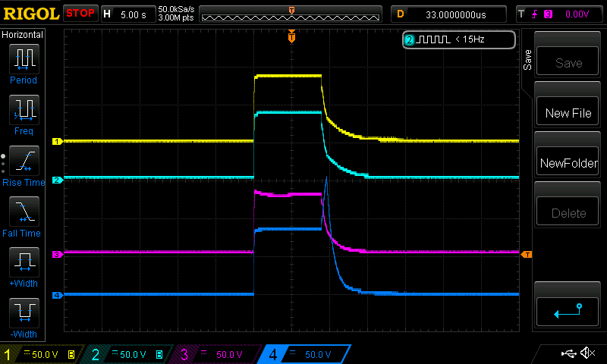
Task: Click channel 3 magenta ground marker
Action: [58, 255]
